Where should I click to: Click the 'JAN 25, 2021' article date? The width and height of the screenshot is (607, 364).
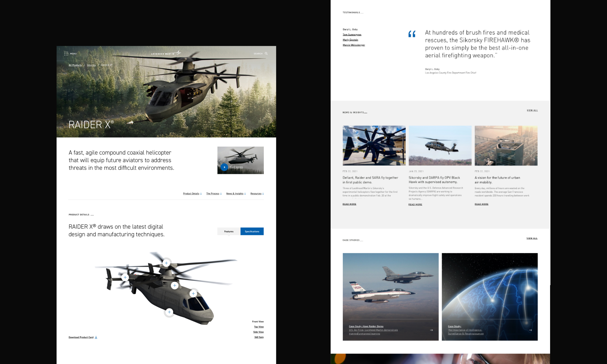click(416, 171)
